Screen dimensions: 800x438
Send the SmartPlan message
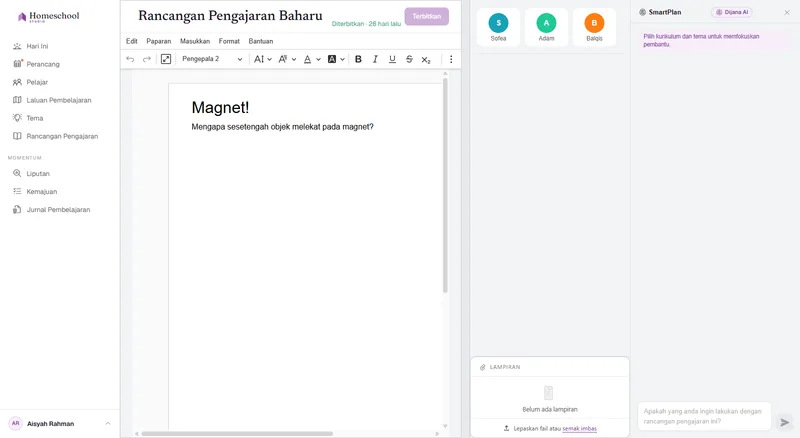785,422
